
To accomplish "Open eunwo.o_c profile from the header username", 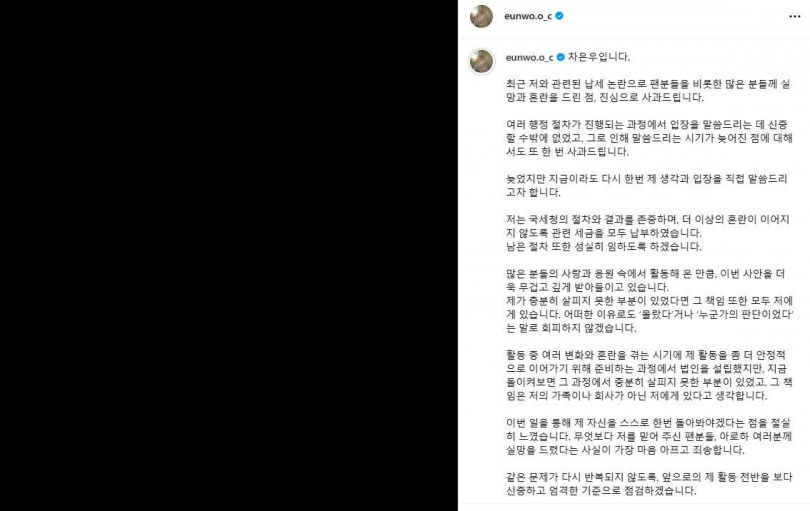I will [528, 16].
